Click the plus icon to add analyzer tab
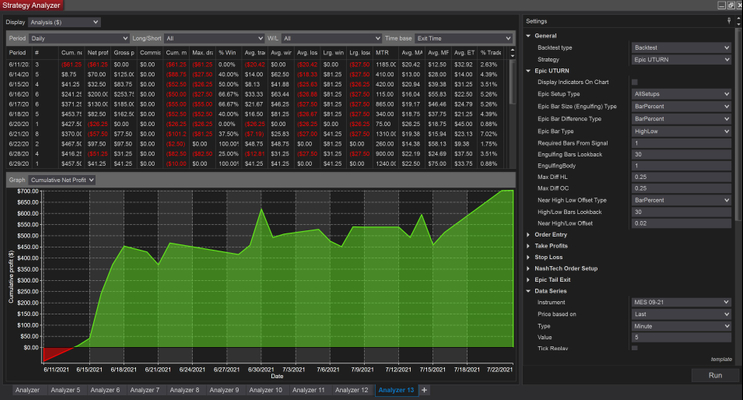 [424, 390]
